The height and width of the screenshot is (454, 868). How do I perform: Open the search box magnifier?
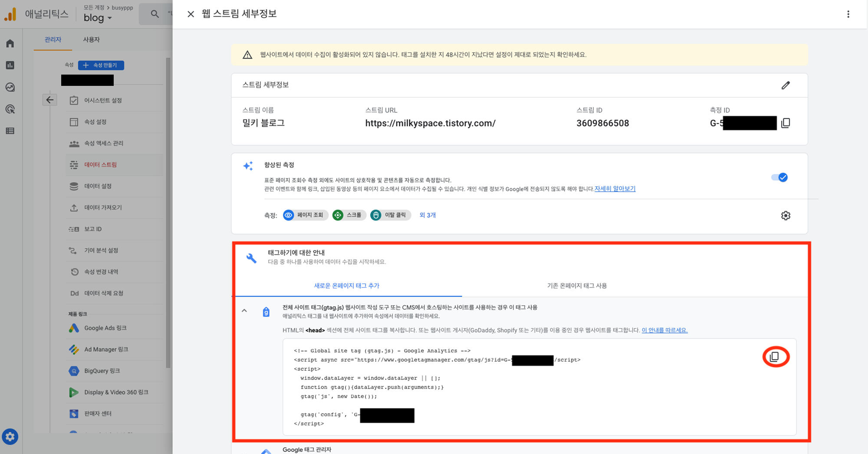(x=155, y=14)
